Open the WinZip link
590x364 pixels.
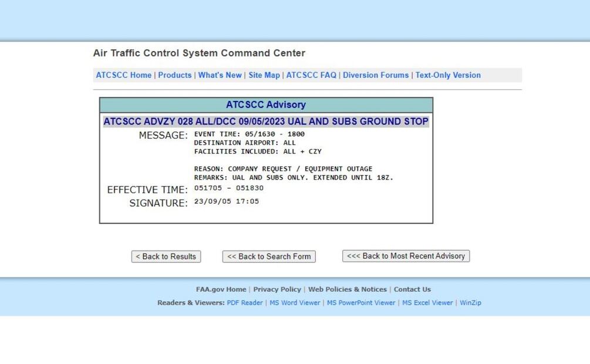pyautogui.click(x=470, y=302)
